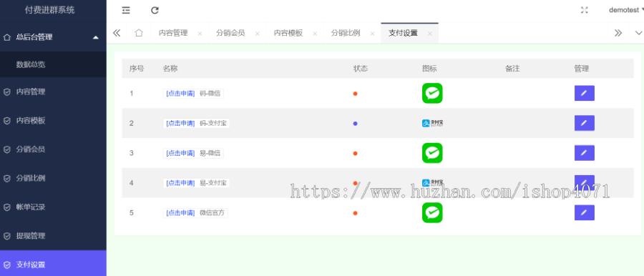
Task: Toggle status dot for 微信官方 row
Action: [x=355, y=213]
